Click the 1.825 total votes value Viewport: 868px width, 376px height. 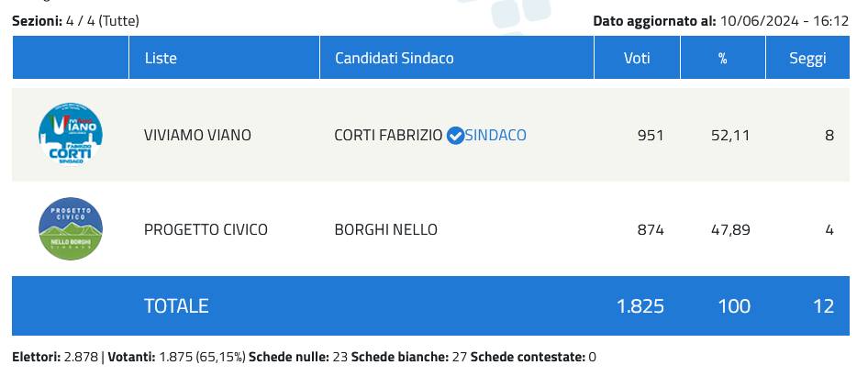coord(640,305)
